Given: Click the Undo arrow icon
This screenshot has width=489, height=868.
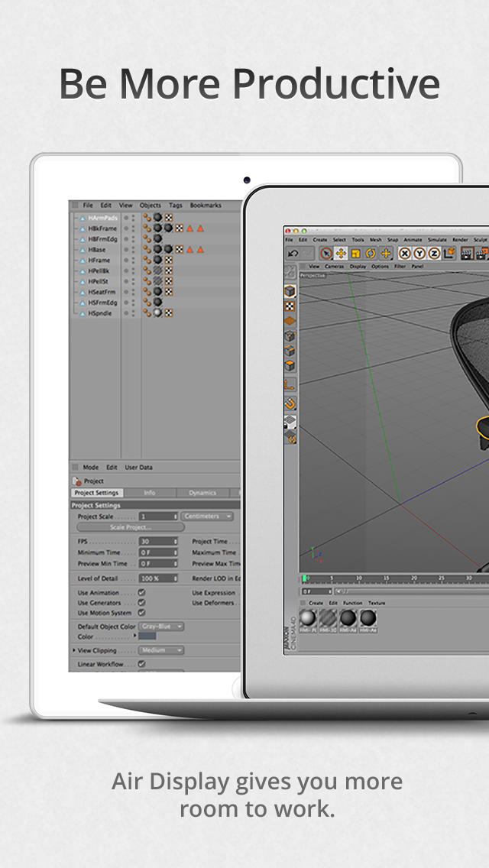Looking at the screenshot, I should 293,253.
